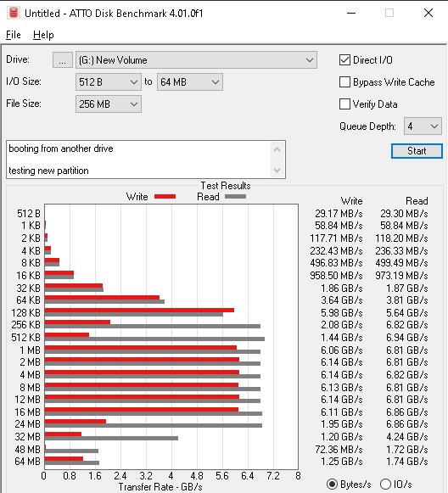Enable Bypass Write Cache

click(344, 82)
